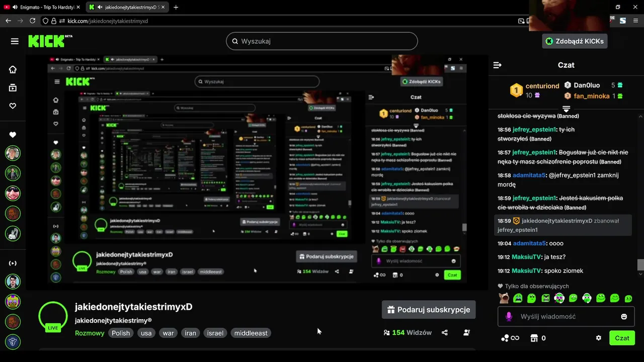The image size is (644, 362).
Task: Click the channel points infinity icon
Action: (510, 338)
